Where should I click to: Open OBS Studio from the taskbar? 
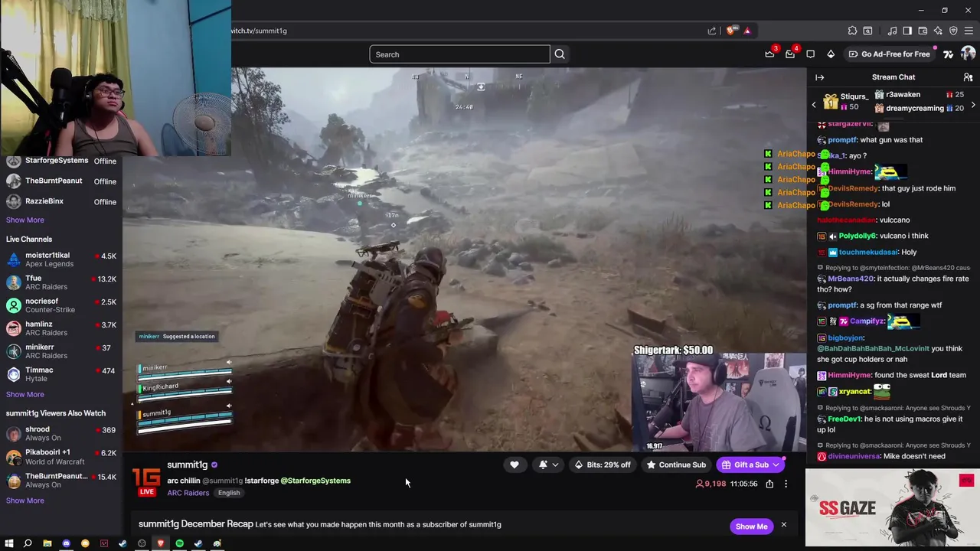[142, 543]
